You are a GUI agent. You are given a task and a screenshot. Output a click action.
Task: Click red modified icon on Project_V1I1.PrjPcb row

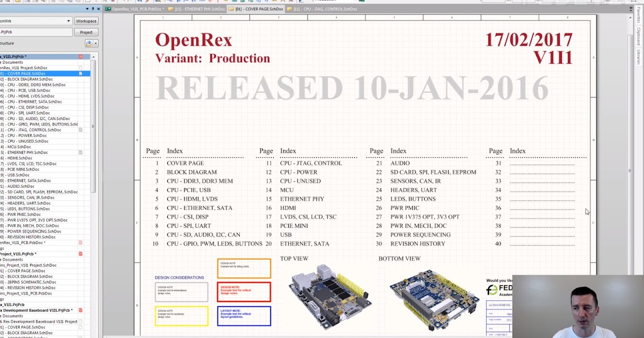click(80, 254)
